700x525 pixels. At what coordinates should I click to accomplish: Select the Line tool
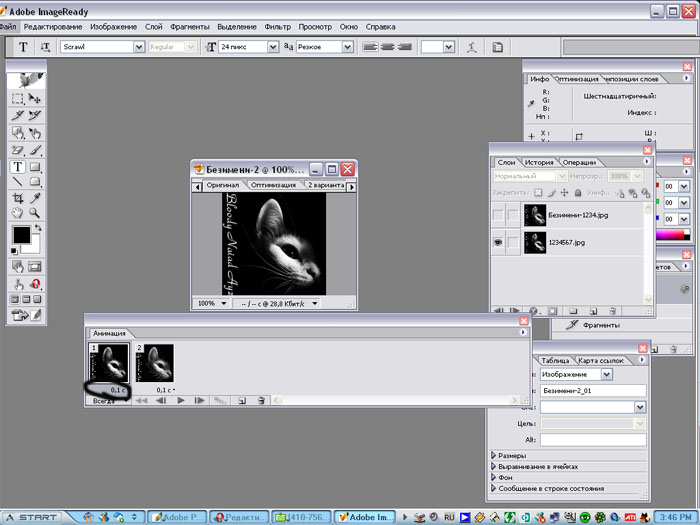coord(17,181)
